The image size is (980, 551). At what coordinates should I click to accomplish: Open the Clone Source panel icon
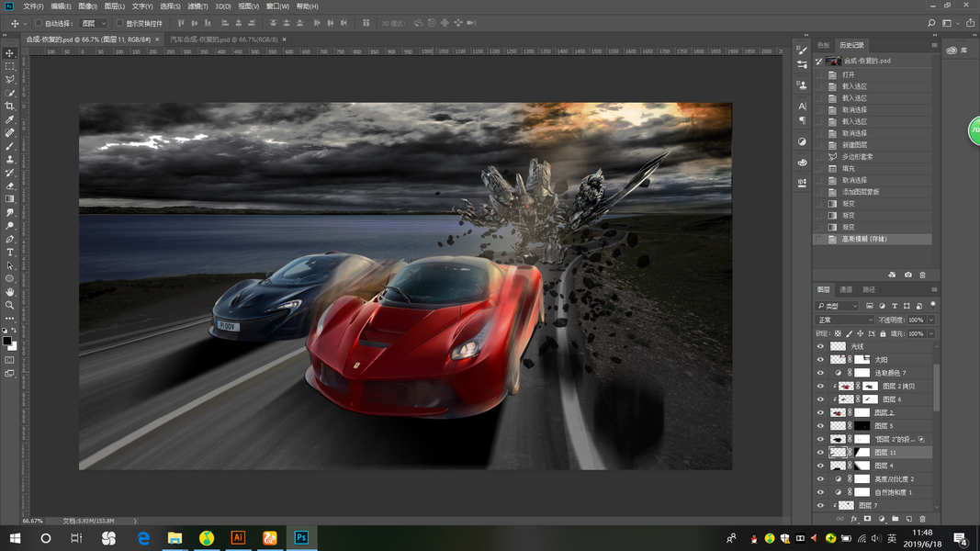tap(803, 84)
